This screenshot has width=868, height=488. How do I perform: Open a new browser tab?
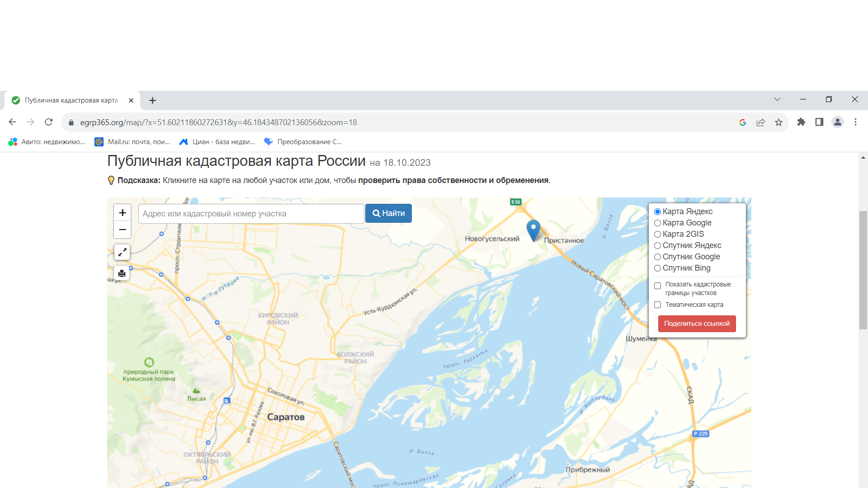coord(152,100)
